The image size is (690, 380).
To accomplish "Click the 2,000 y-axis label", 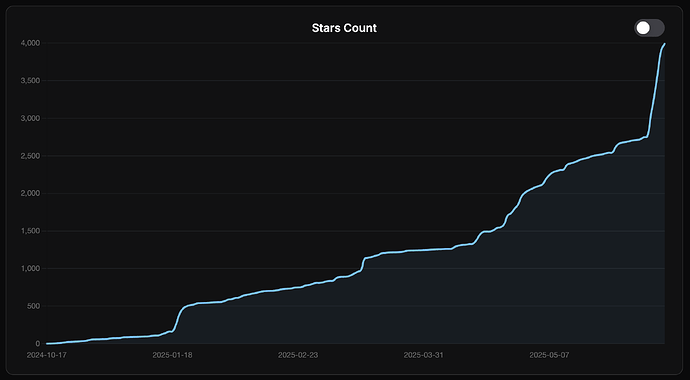I will 30,193.
